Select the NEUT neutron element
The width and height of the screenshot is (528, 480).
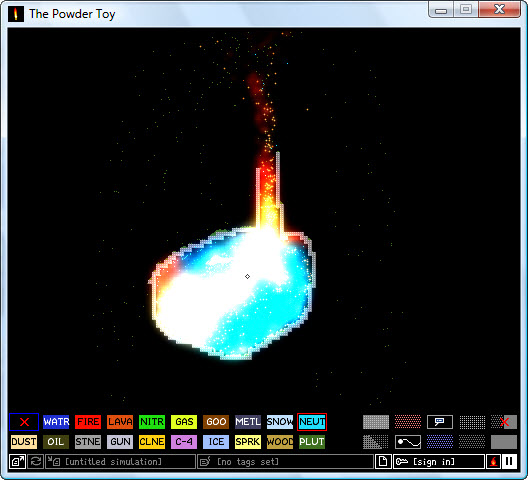coord(312,422)
